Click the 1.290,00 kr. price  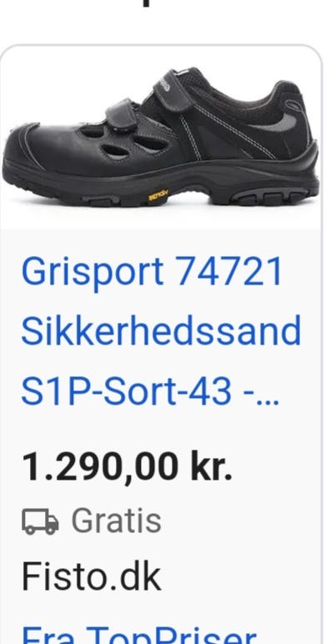click(x=127, y=466)
